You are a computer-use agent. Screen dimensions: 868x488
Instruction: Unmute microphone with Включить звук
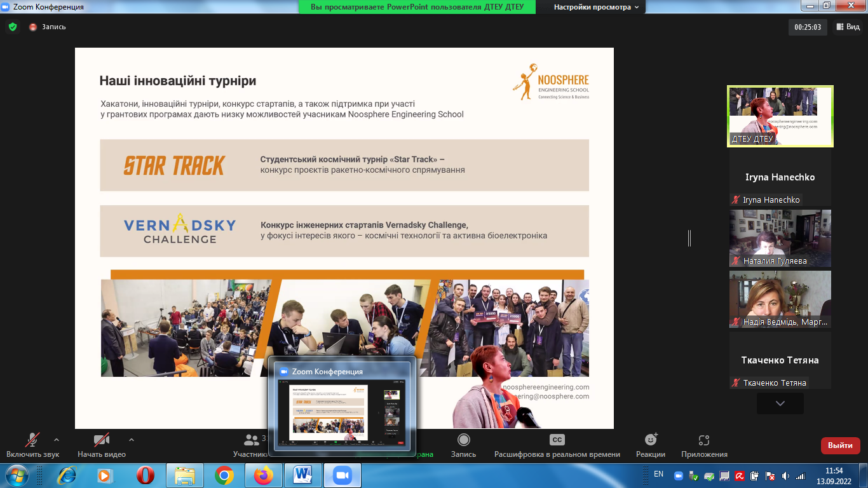coord(32,445)
